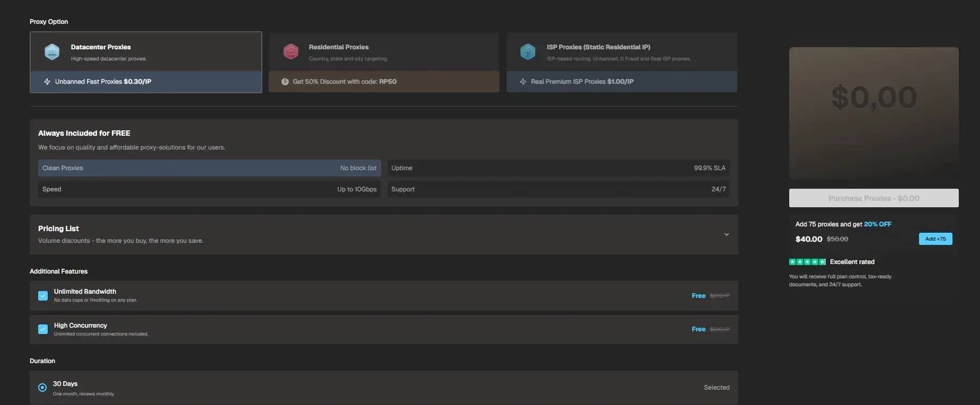Click the crossed-out $50.00 price
This screenshot has width=980, height=405.
837,239
